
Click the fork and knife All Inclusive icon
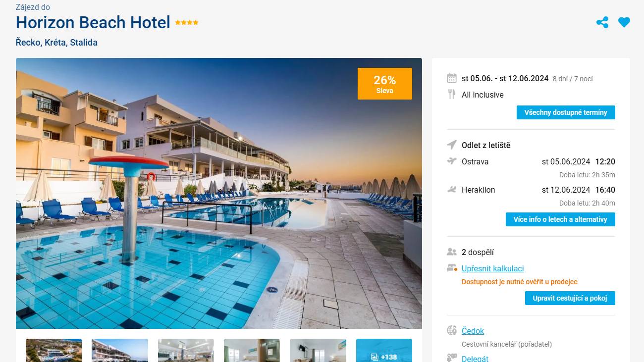click(x=451, y=94)
